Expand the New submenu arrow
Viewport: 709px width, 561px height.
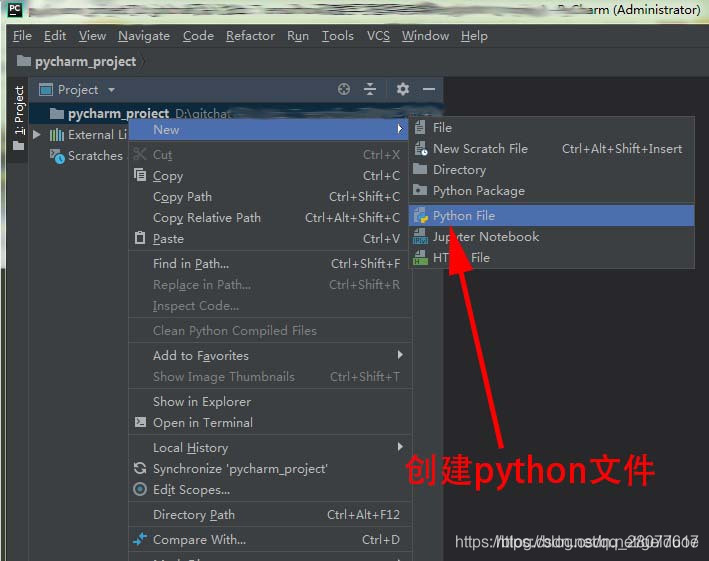pyautogui.click(x=400, y=129)
